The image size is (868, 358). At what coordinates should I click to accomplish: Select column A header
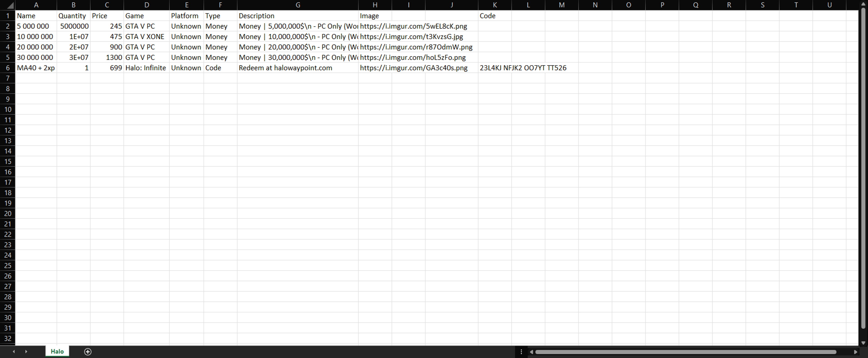pos(36,5)
